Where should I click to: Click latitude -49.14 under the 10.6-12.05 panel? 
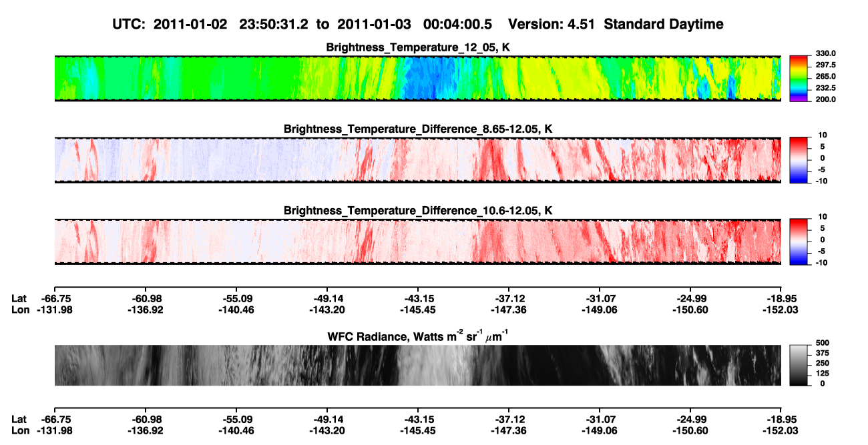click(327, 298)
